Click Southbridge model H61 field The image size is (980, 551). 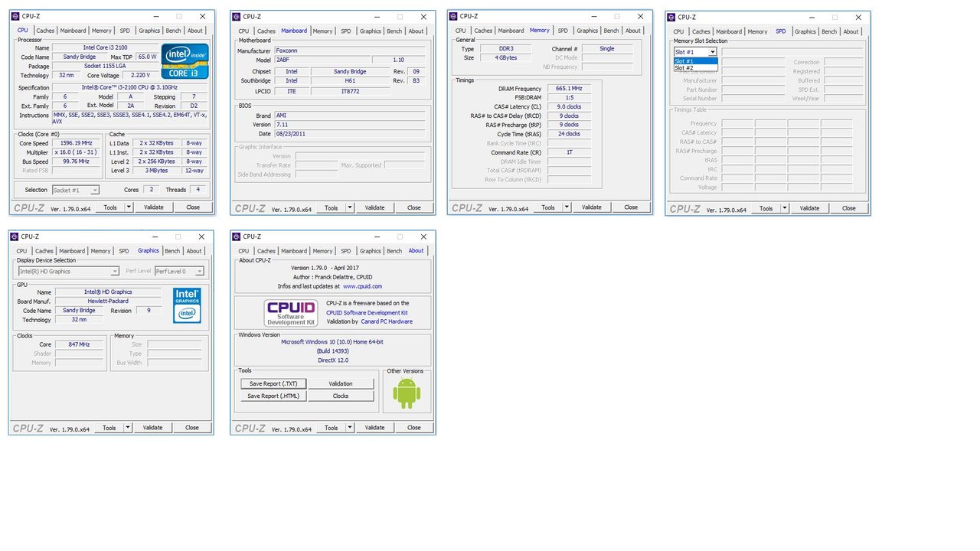click(x=350, y=80)
